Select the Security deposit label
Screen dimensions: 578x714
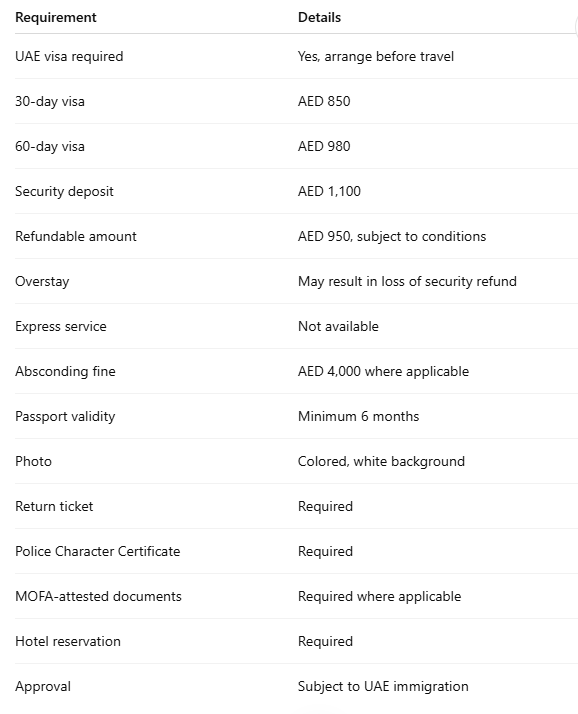(x=64, y=191)
